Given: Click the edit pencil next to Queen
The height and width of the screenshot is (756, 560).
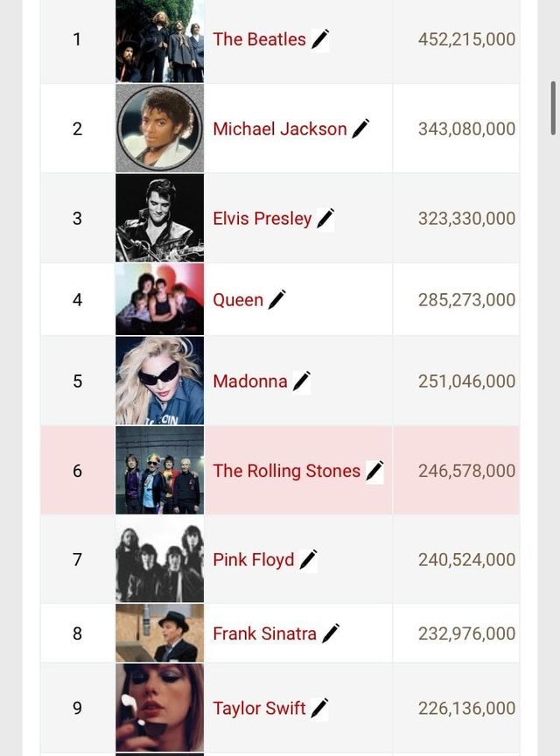Looking at the screenshot, I should point(276,300).
